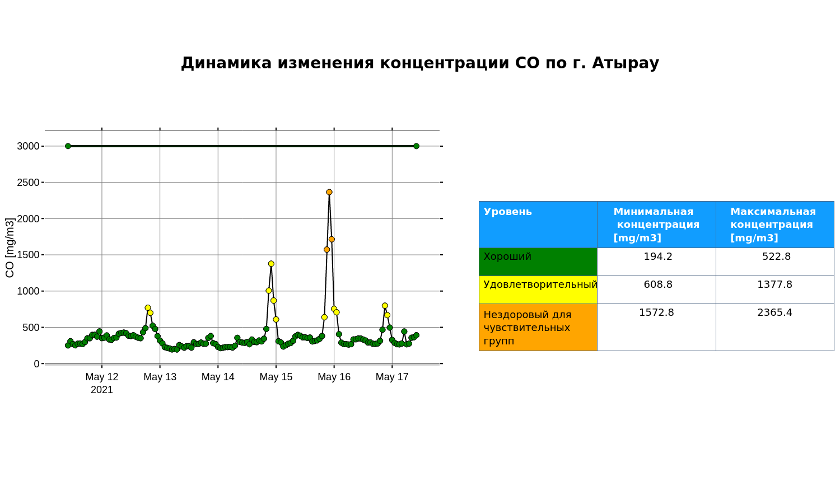The height and width of the screenshot is (504, 840).
Task: Click the highest orange peak data point
Action: (x=329, y=192)
